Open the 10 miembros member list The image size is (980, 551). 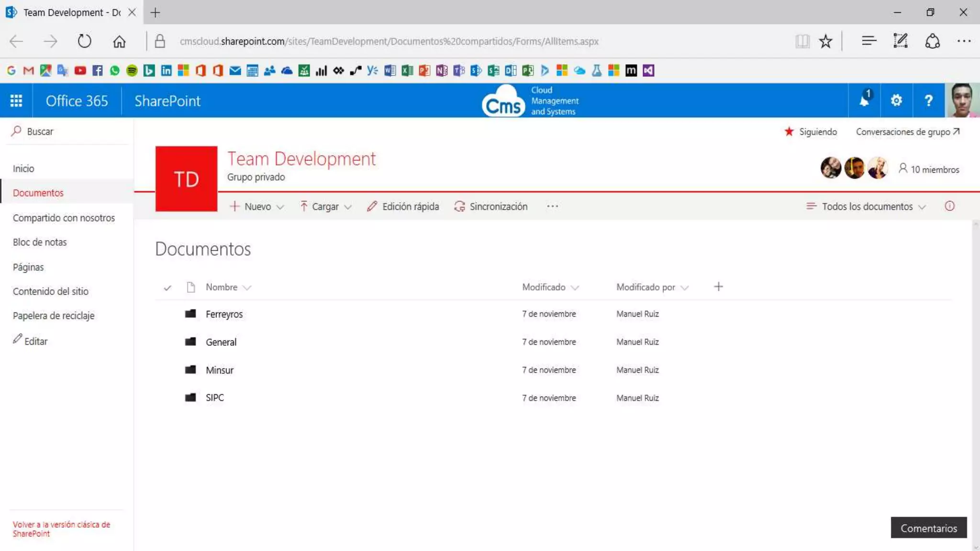click(x=928, y=169)
